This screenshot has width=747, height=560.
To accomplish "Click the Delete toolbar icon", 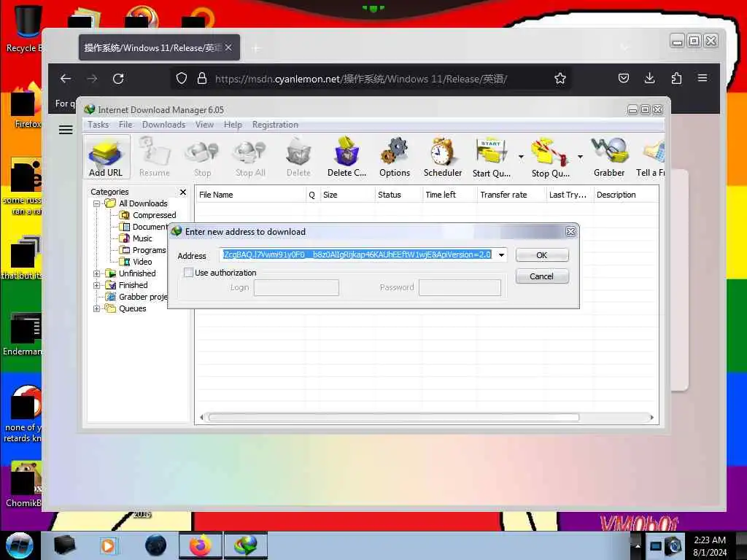I will (x=298, y=157).
